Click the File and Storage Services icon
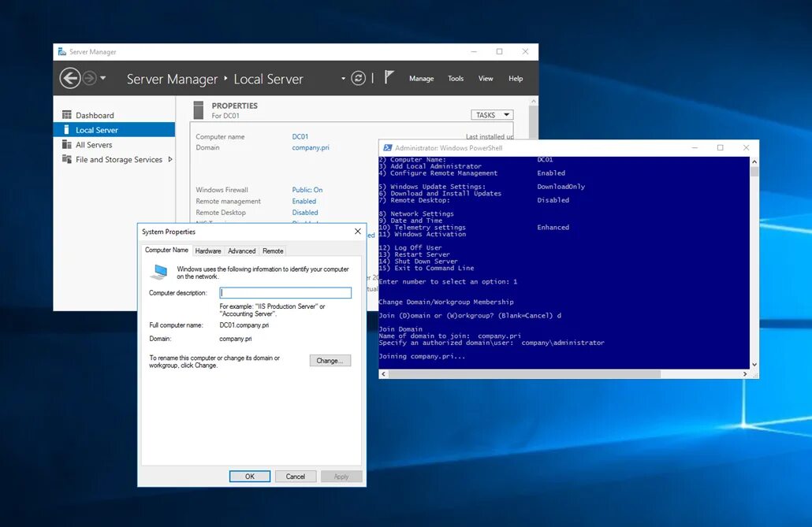The width and height of the screenshot is (812, 527). tap(67, 159)
